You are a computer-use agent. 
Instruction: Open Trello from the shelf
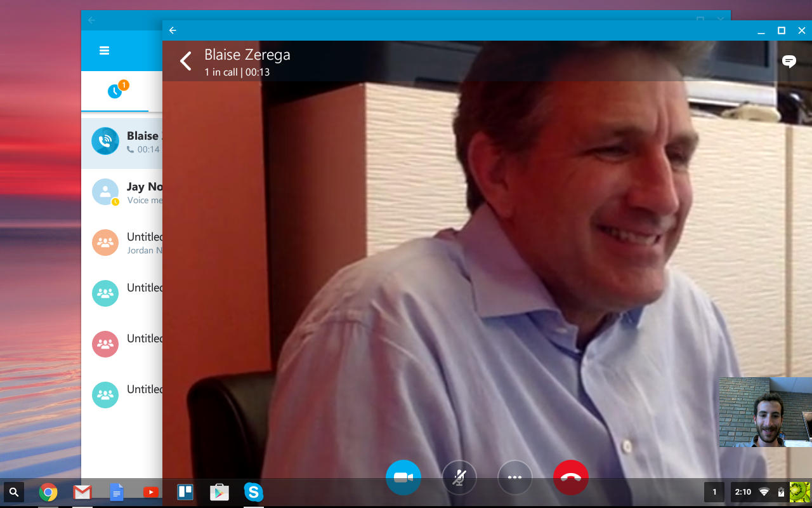185,492
